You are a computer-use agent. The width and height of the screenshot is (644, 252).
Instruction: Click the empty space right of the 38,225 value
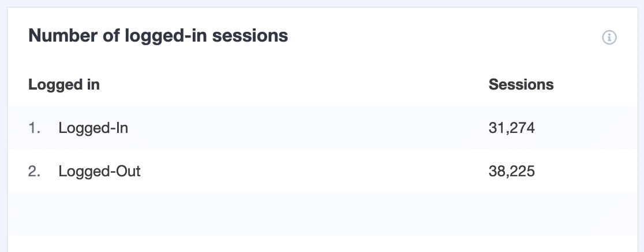click(x=583, y=171)
